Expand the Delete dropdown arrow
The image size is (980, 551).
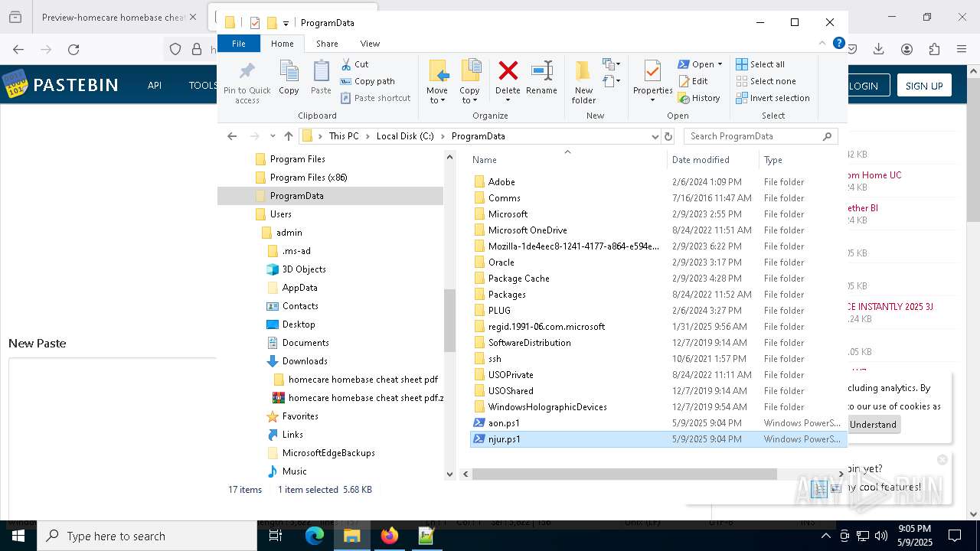508,100
